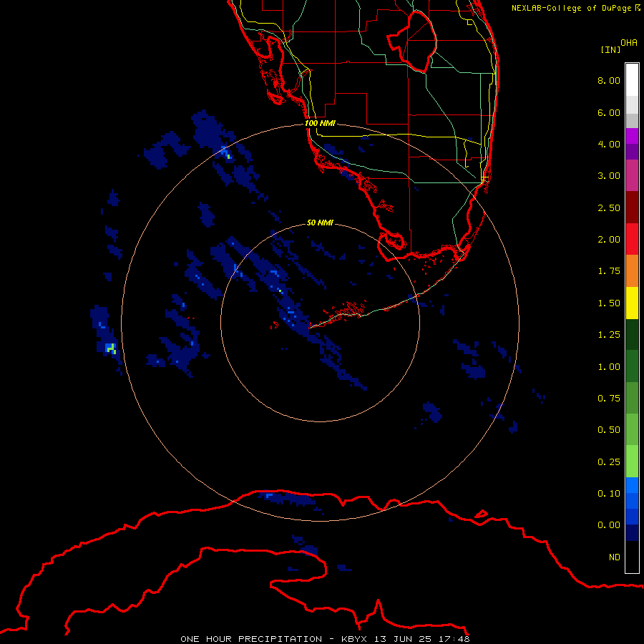The image size is (644, 644).
Task: Click the 4.00 legend value
Action: (609, 144)
